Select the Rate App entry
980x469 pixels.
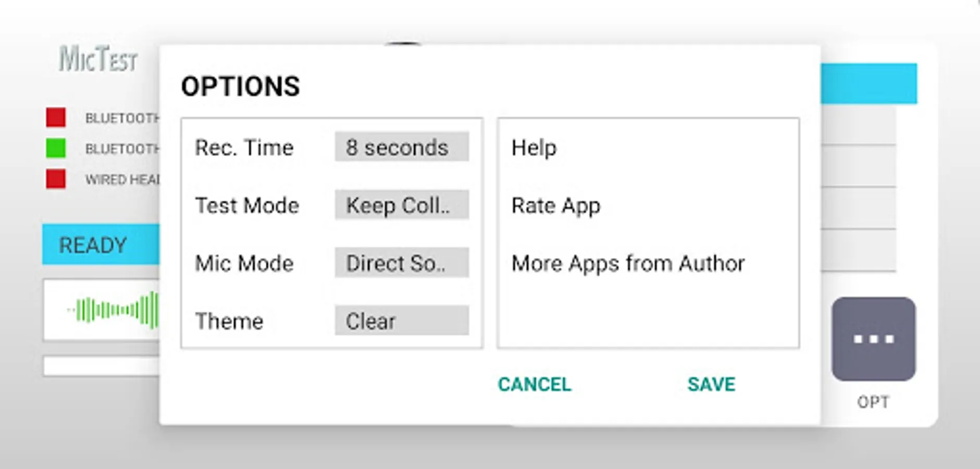556,206
